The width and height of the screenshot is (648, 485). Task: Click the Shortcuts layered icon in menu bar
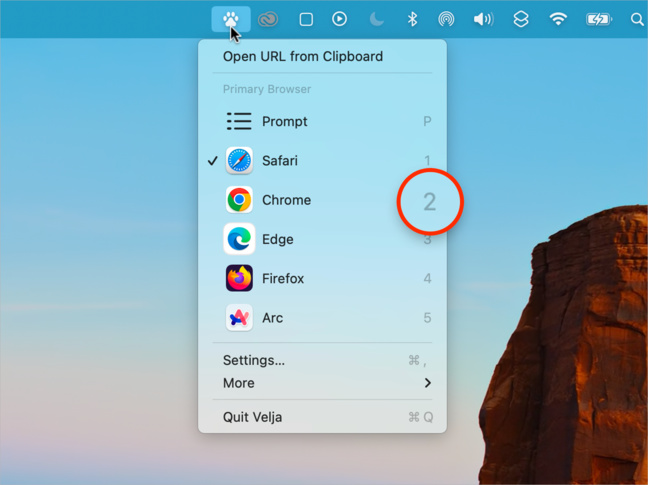pyautogui.click(x=521, y=19)
